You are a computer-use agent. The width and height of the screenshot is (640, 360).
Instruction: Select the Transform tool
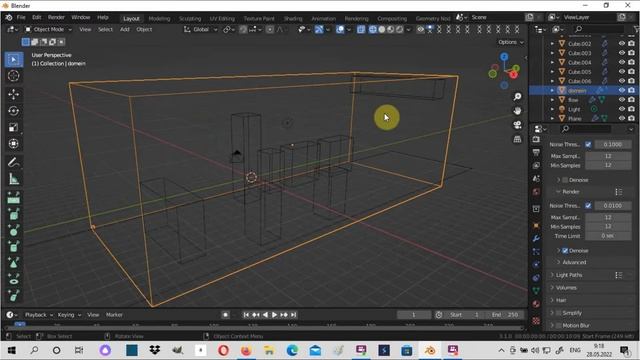pos(13,144)
